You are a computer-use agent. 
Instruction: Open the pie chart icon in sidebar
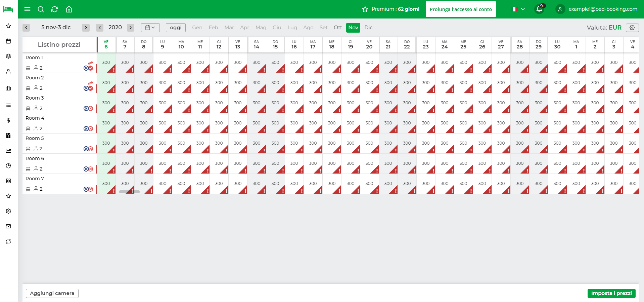pos(9,166)
